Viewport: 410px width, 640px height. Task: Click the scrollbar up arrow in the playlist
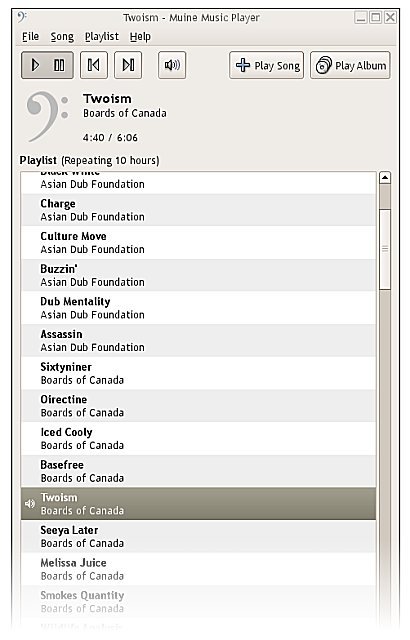tap(385, 178)
